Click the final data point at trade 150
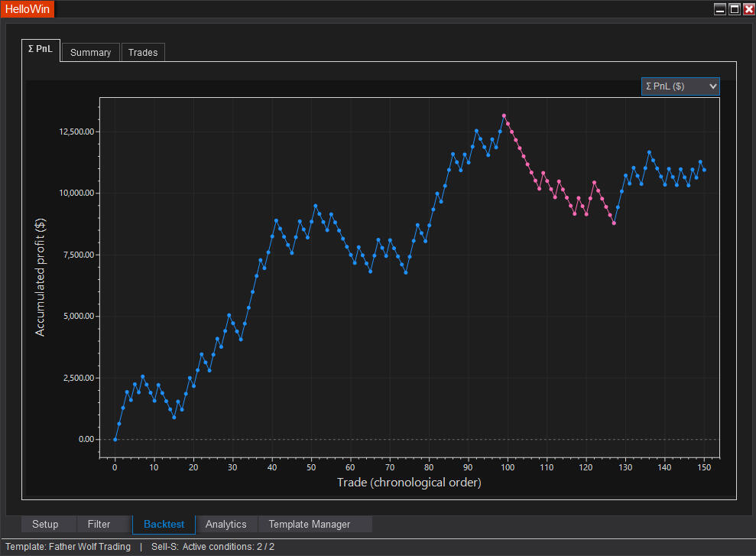Image resolution: width=756 pixels, height=556 pixels. click(704, 170)
